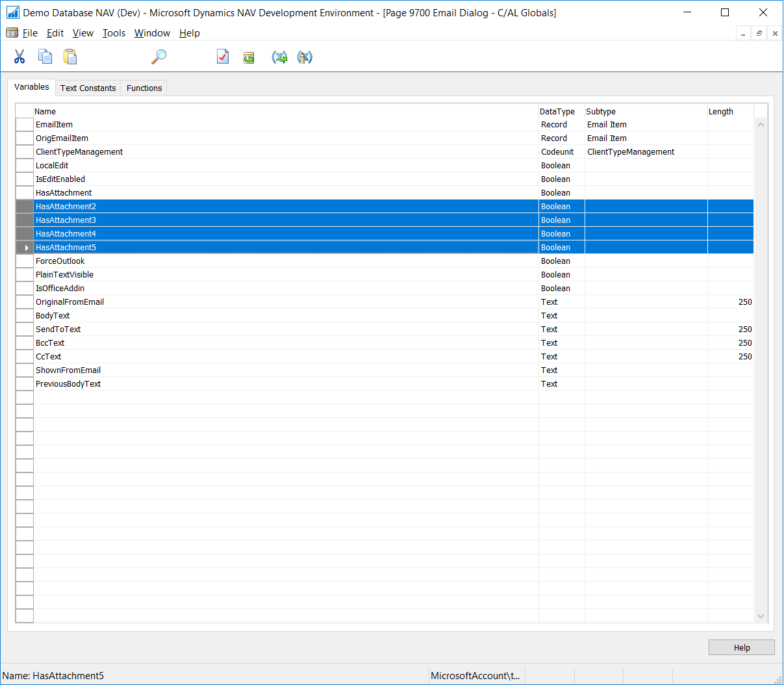Select row header of PreviousBodyText row

coord(25,384)
